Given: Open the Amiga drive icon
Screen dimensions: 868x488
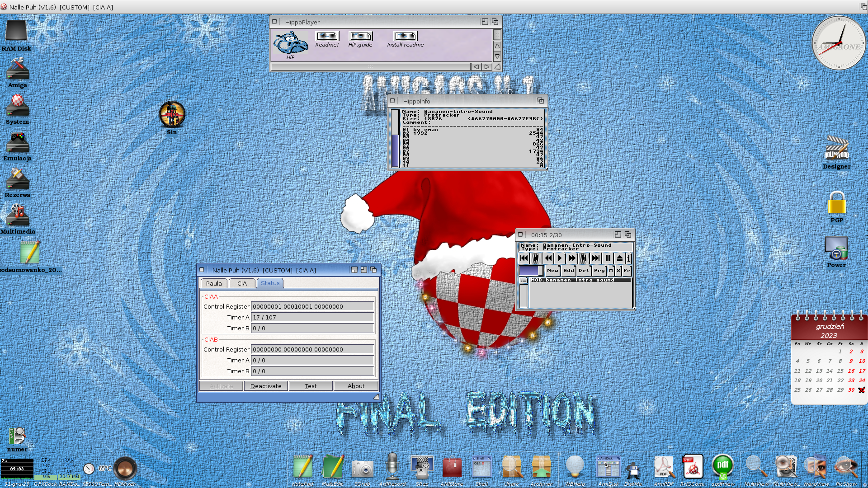Looking at the screenshot, I should [17, 72].
